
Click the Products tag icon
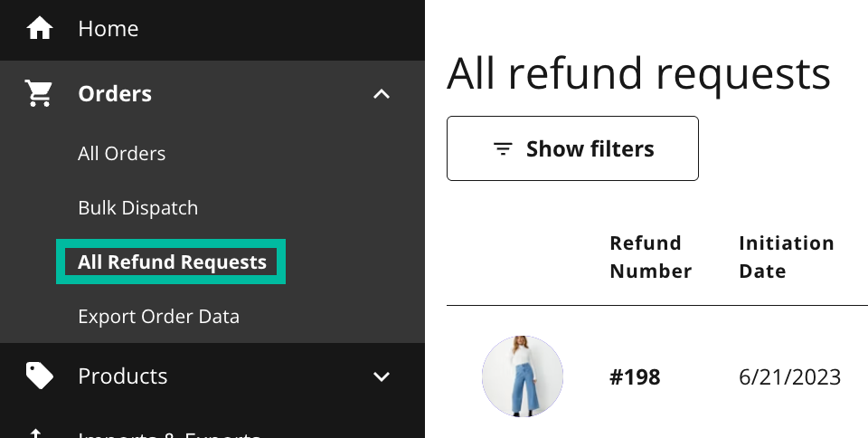39,376
